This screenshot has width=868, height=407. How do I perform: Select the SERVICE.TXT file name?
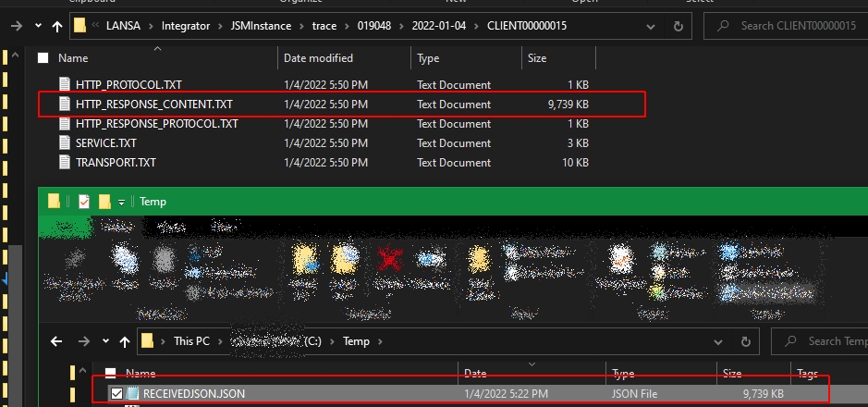(x=106, y=142)
